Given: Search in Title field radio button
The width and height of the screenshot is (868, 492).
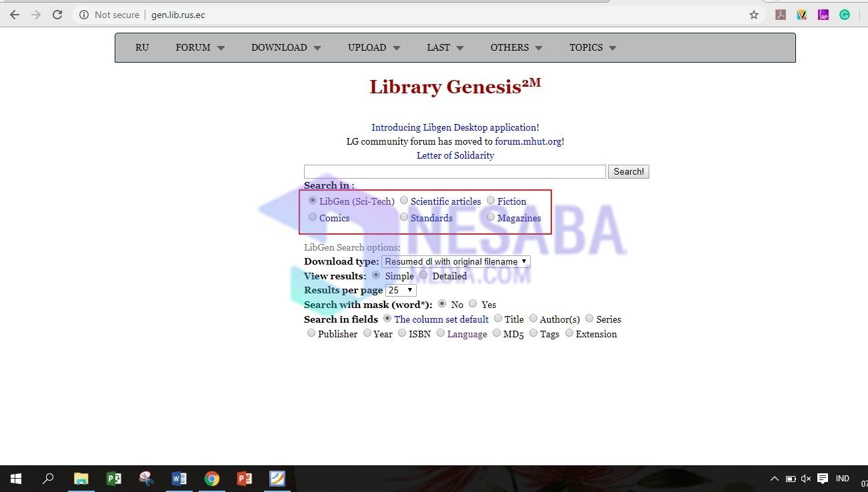Looking at the screenshot, I should (x=498, y=318).
